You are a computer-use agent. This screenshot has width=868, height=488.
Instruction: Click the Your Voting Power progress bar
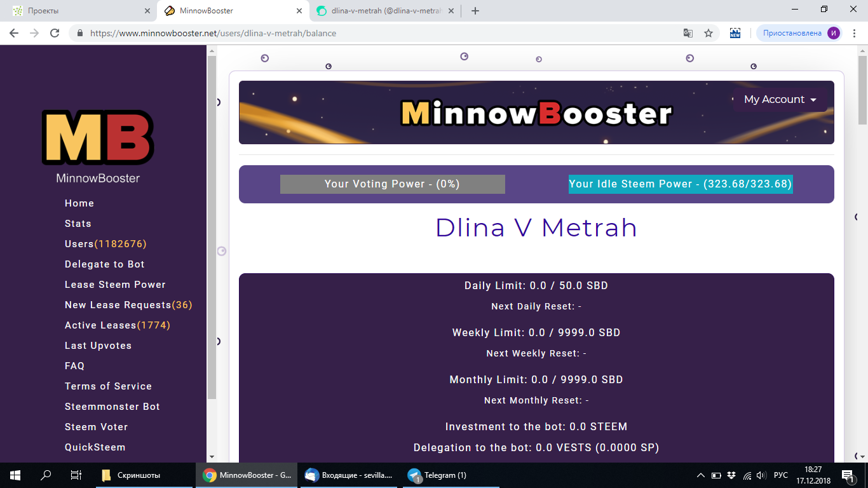(x=393, y=184)
